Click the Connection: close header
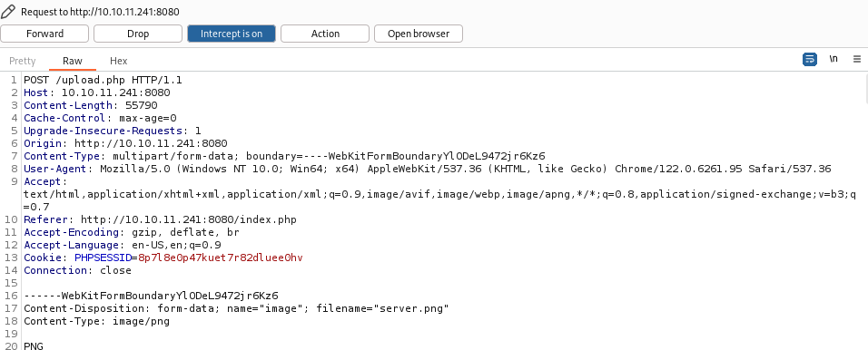The height and width of the screenshot is (350, 868). click(x=77, y=271)
